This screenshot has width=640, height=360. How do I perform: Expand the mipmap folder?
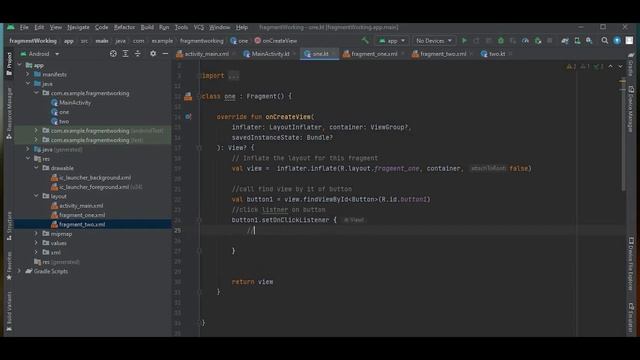36,233
